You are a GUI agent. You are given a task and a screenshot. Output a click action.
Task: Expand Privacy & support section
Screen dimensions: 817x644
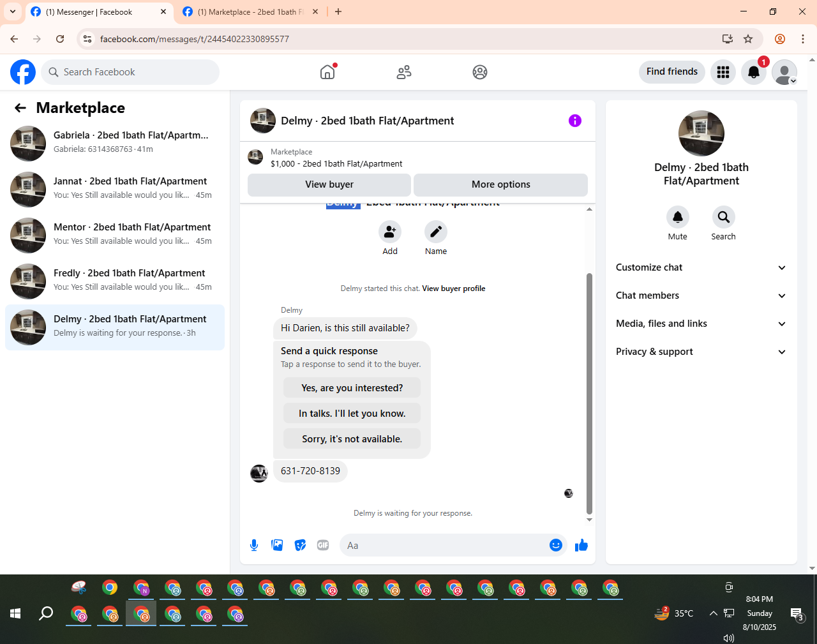point(701,352)
